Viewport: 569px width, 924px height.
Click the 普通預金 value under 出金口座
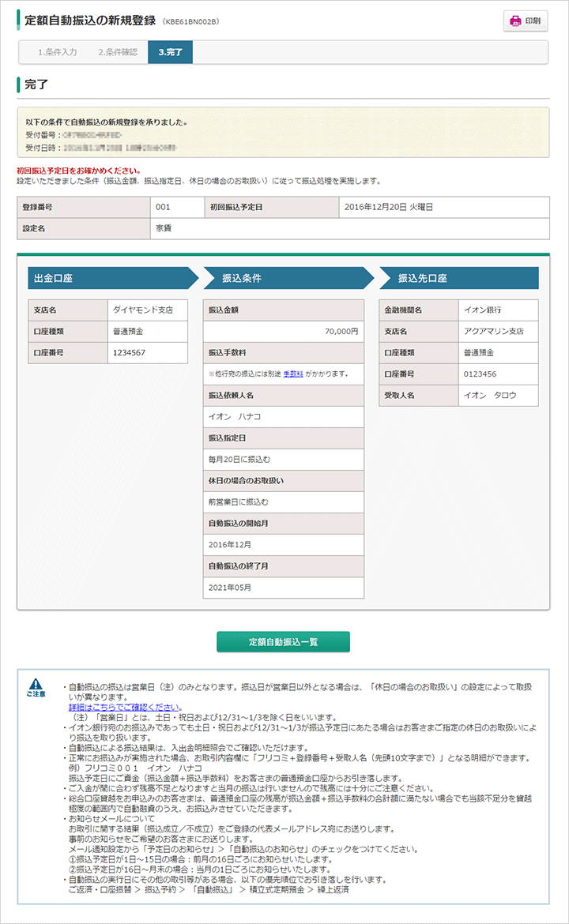click(x=128, y=331)
